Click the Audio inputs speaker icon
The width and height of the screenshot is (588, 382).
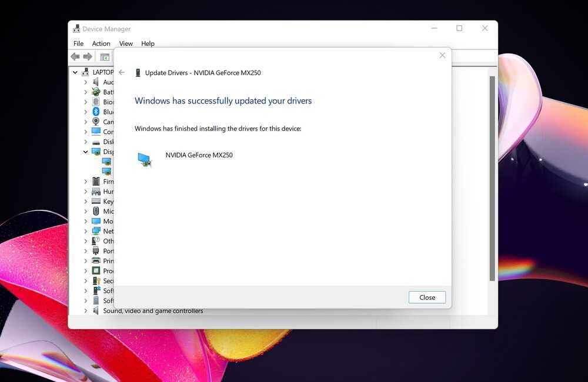click(x=96, y=82)
